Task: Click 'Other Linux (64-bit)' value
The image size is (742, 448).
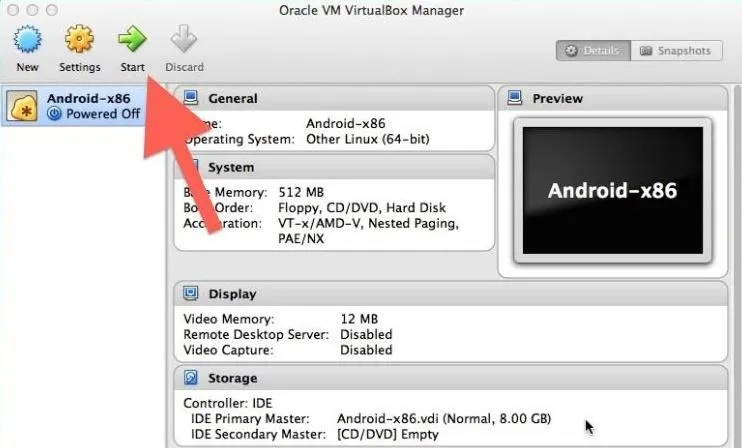Action: coord(368,139)
